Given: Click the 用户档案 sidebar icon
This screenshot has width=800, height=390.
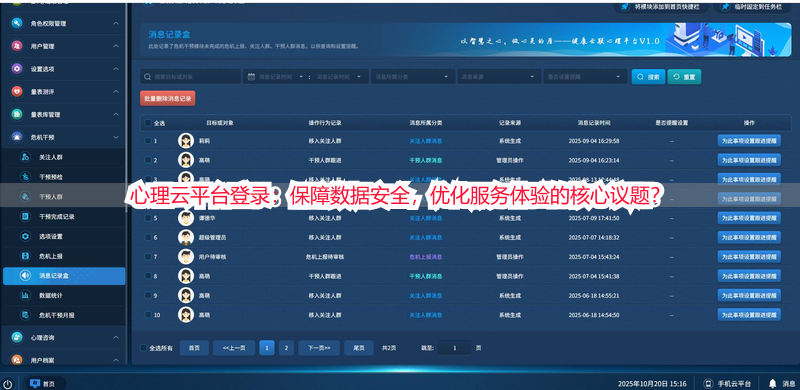Looking at the screenshot, I should click(17, 360).
